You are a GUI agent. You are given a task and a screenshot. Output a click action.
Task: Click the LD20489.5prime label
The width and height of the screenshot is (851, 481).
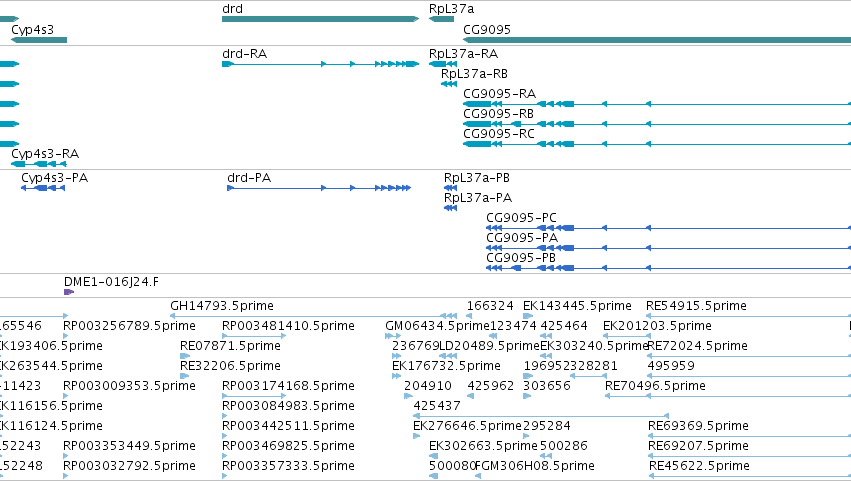[x=490, y=346]
